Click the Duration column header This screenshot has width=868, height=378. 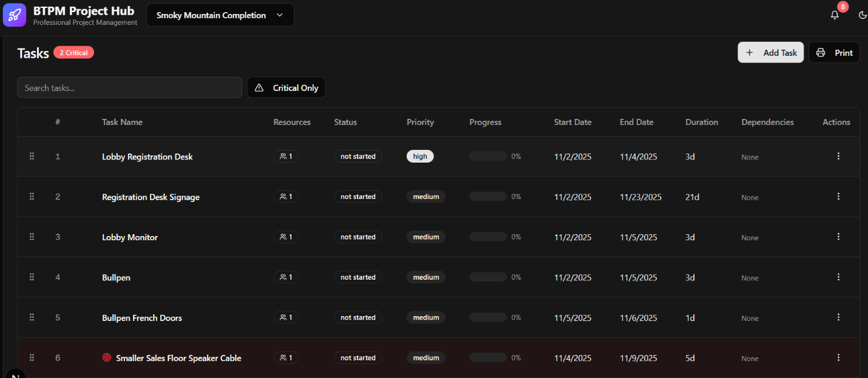click(x=702, y=122)
